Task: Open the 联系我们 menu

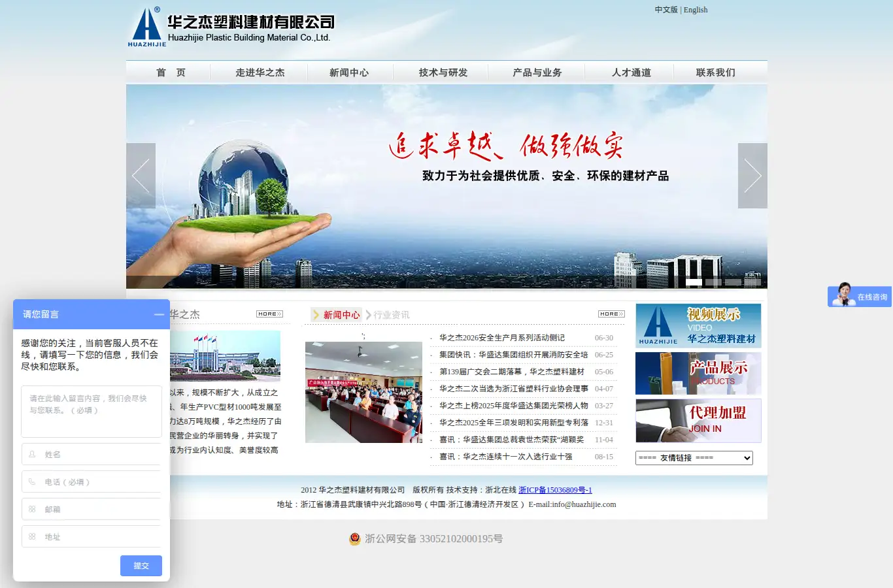Action: (715, 73)
